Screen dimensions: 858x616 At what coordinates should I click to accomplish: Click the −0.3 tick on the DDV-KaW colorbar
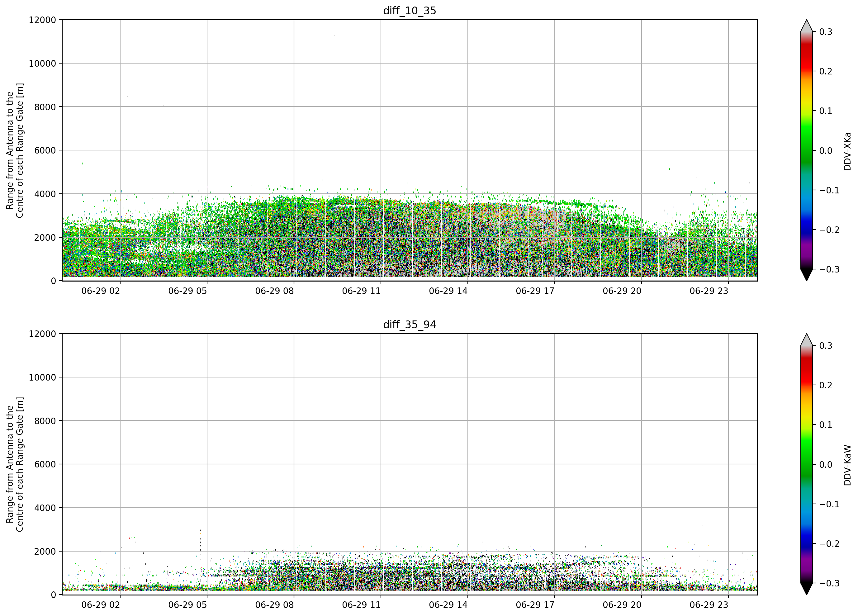[829, 583]
